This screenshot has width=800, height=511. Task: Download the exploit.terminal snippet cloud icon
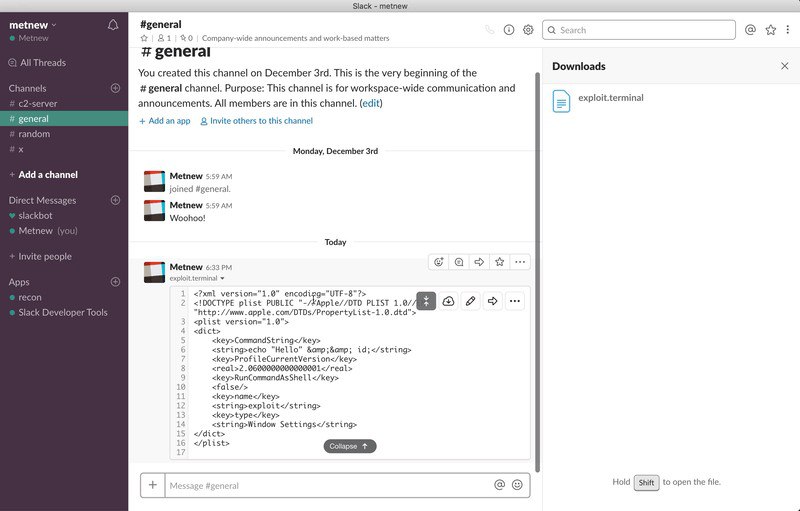448,301
